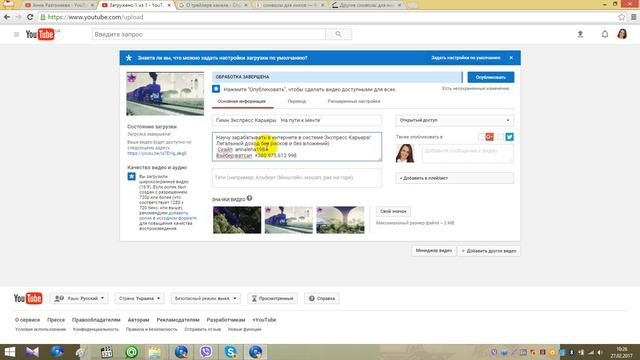Click set default settings link in banner
This screenshot has width=640, height=360.
click(x=466, y=58)
